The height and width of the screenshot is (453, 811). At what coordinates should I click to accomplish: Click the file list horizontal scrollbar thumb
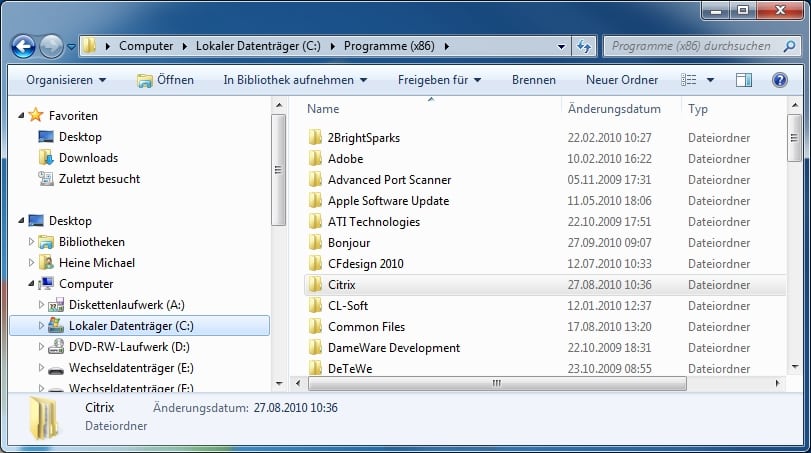click(497, 383)
